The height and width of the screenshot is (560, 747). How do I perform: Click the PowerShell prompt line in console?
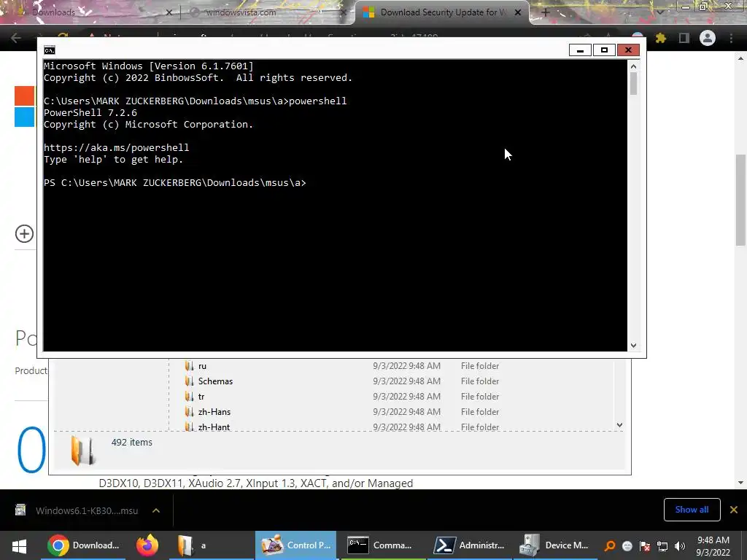175,183
